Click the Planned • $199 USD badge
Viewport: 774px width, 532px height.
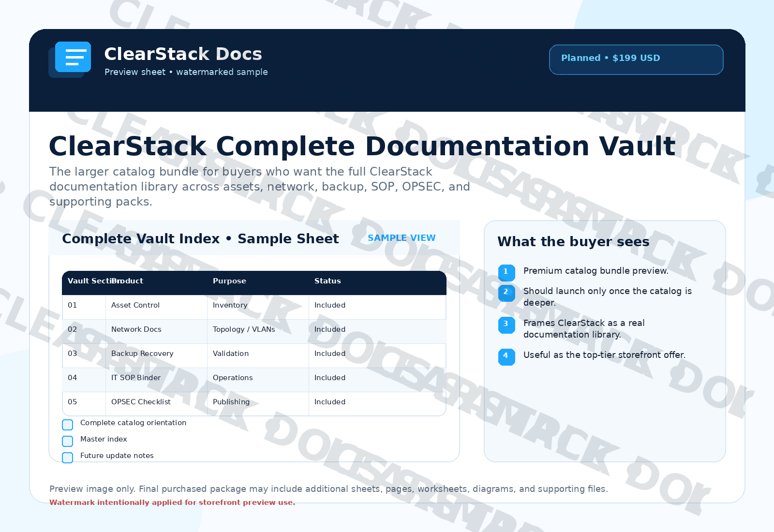pos(636,59)
